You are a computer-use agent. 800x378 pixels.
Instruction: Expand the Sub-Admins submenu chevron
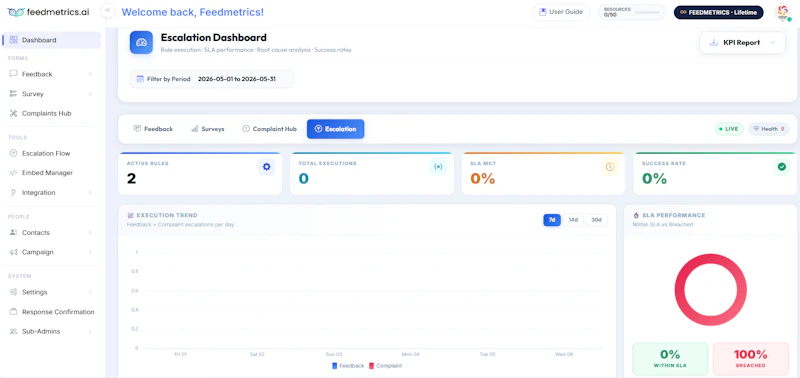pyautogui.click(x=90, y=332)
